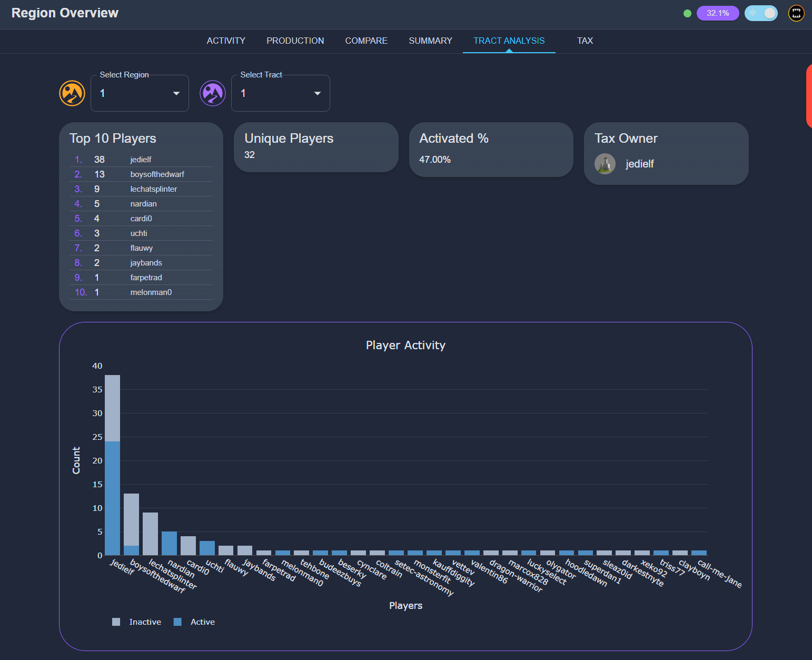812x660 pixels.
Task: Select jedielf in Top 10 Players list
Action: tap(141, 160)
